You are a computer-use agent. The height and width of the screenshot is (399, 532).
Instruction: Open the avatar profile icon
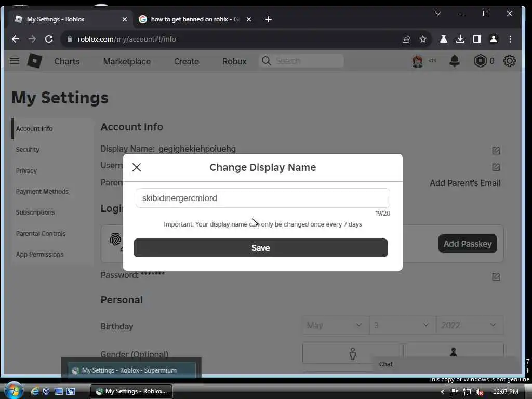417,61
